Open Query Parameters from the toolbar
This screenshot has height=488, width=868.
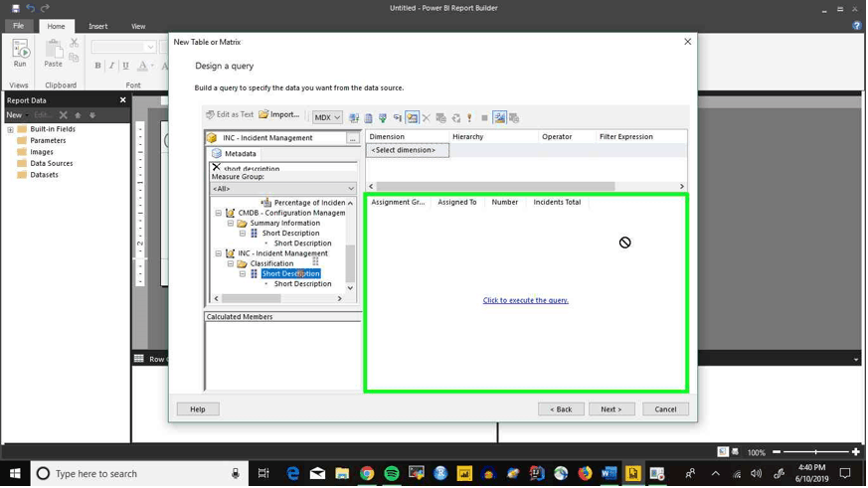[x=441, y=118]
